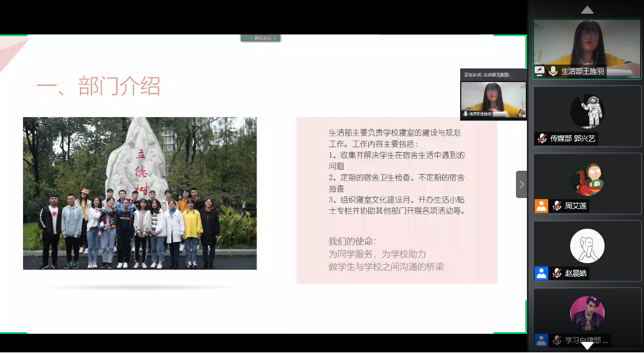Image resolution: width=644 pixels, height=354 pixels.
Task: Click blue user icon beside 学习自律部
Action: pos(541,340)
